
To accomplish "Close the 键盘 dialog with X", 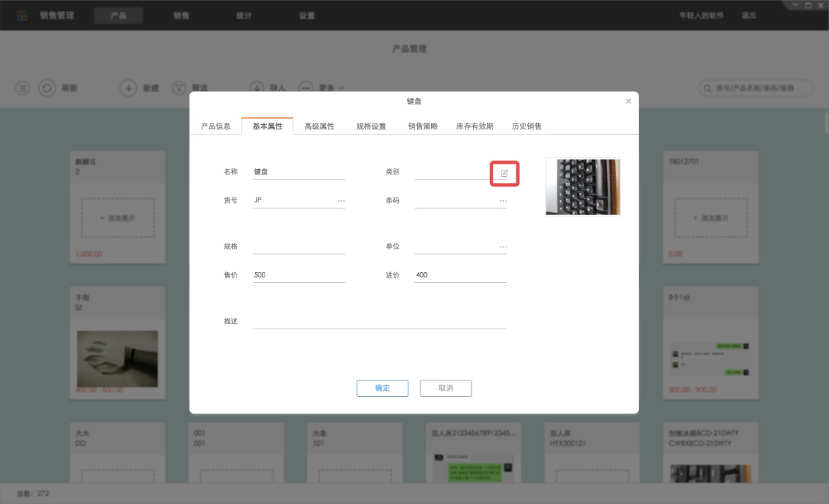I will (x=628, y=101).
